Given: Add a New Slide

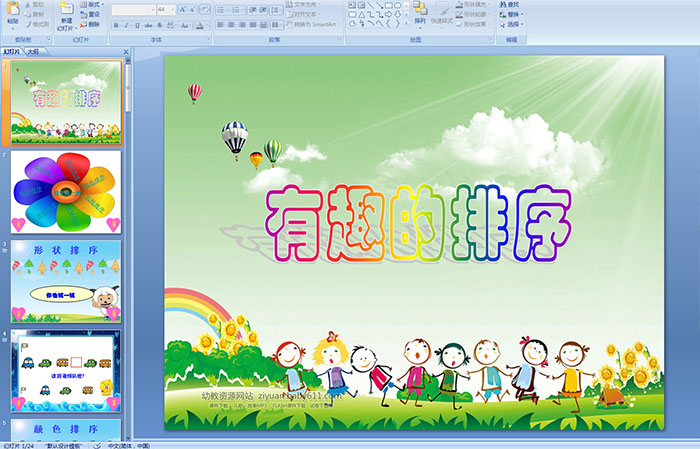Looking at the screenshot, I should click(x=67, y=16).
